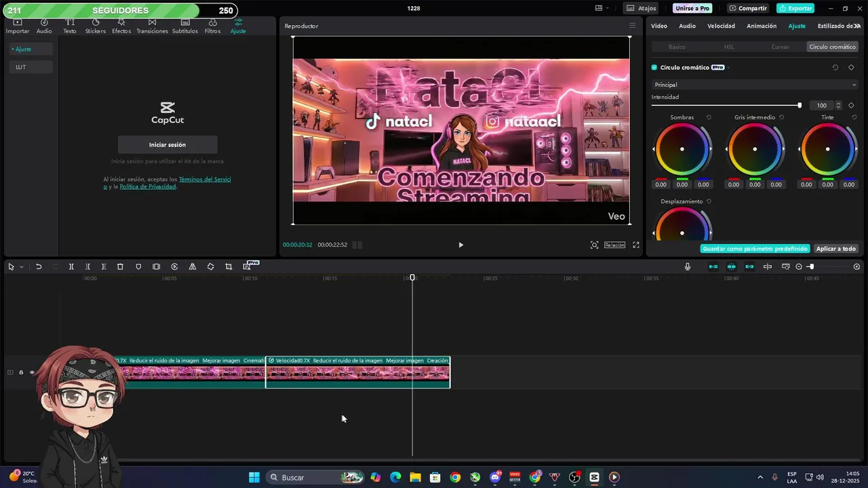Click the Iniciar sesión button

(167, 144)
